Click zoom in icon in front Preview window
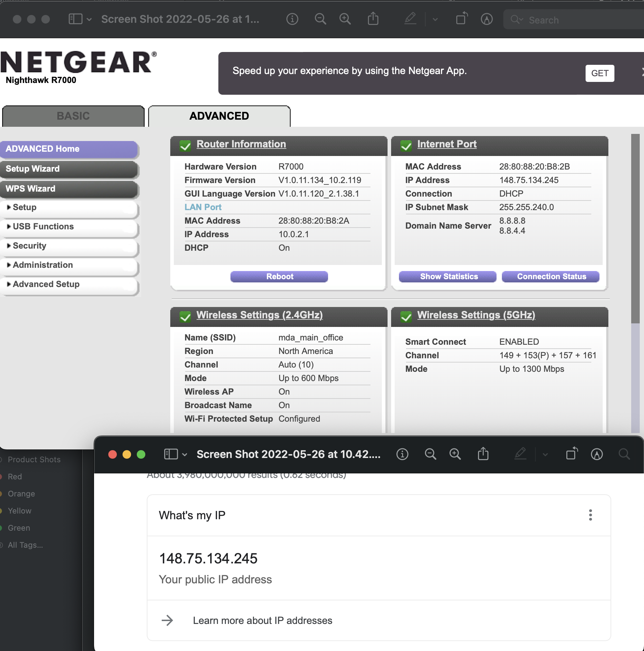 click(x=455, y=454)
